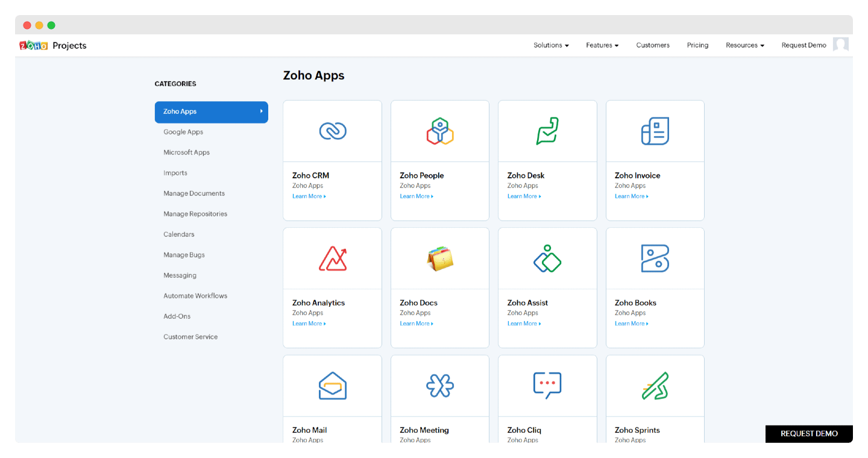Viewport: 868px width, 458px height.
Task: Select the Zoho Desk icon
Action: click(547, 131)
